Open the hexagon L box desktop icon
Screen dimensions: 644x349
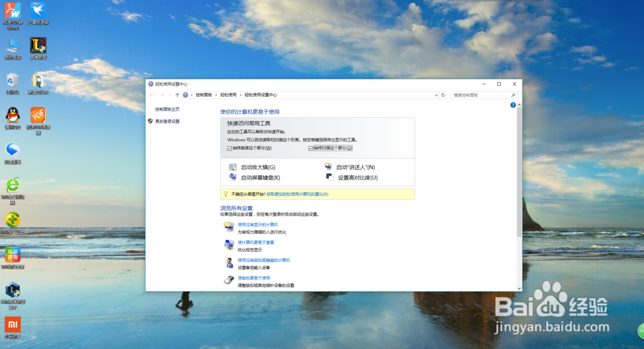(13, 290)
